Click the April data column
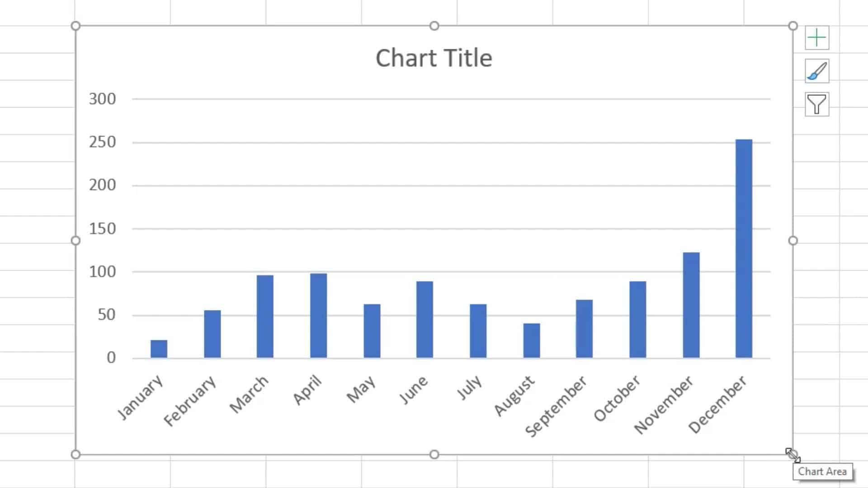Image resolution: width=868 pixels, height=488 pixels. [x=317, y=316]
